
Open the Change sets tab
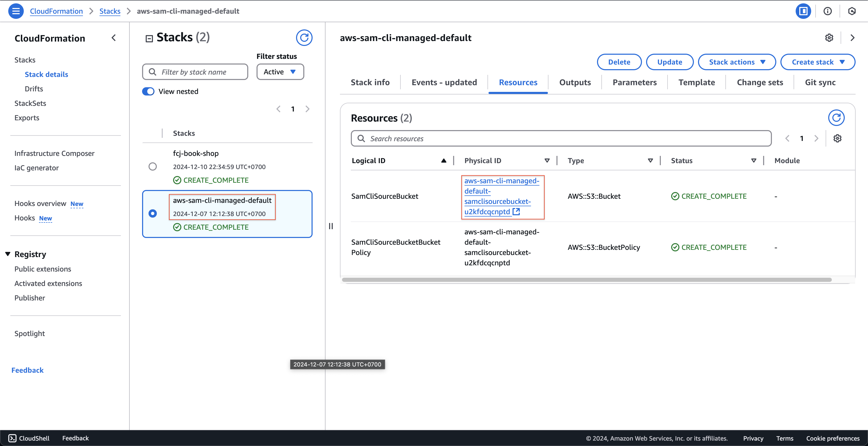(760, 83)
